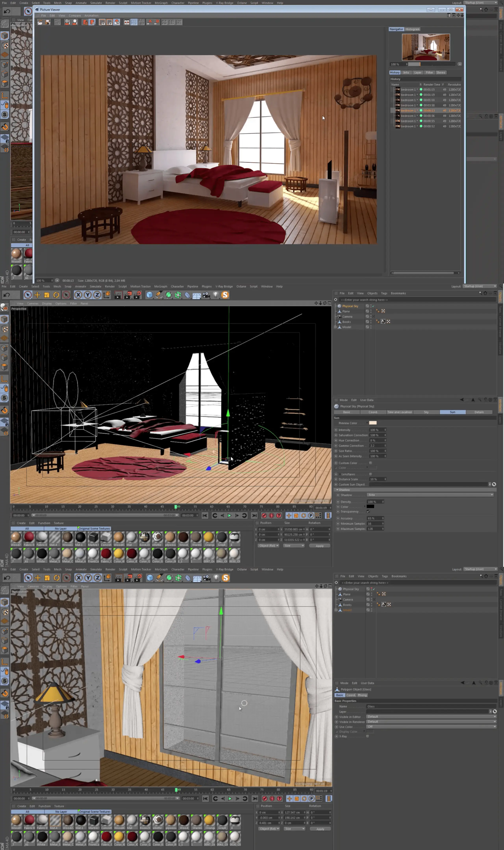
Task: Click the Undo arrow in the bottom toolbar
Action: [x=7, y=578]
